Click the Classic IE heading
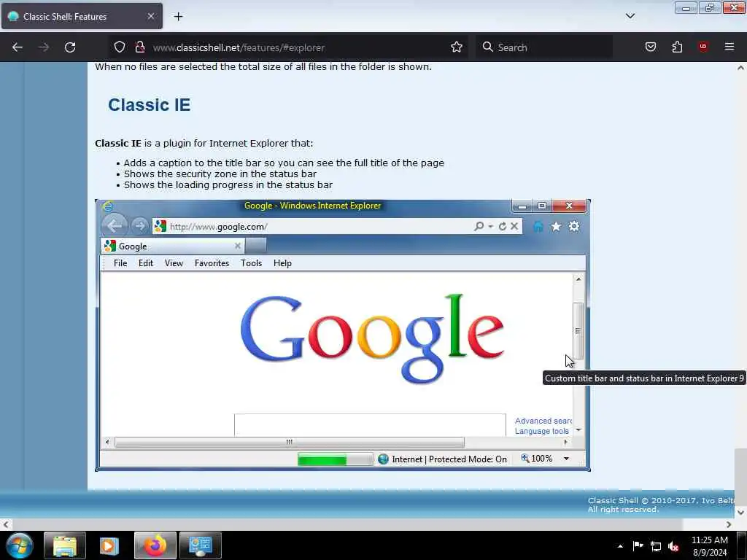The width and height of the screenshot is (747, 560). 149,105
